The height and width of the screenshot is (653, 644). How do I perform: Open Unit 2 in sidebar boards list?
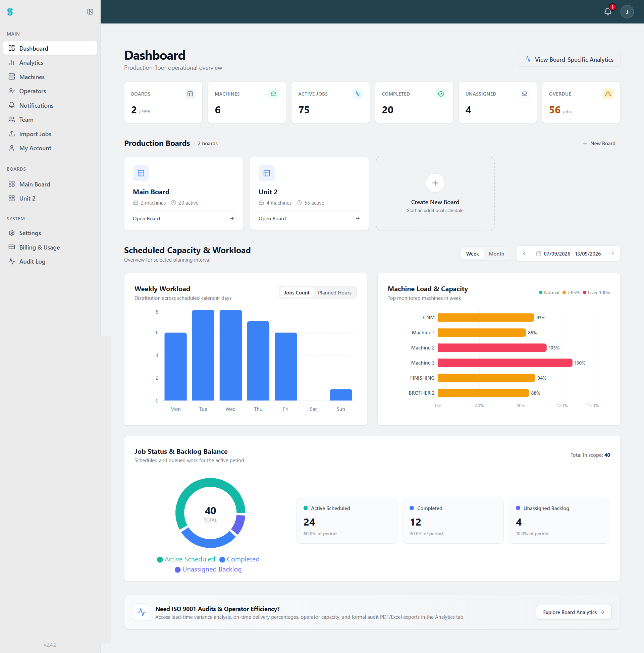[50, 199]
